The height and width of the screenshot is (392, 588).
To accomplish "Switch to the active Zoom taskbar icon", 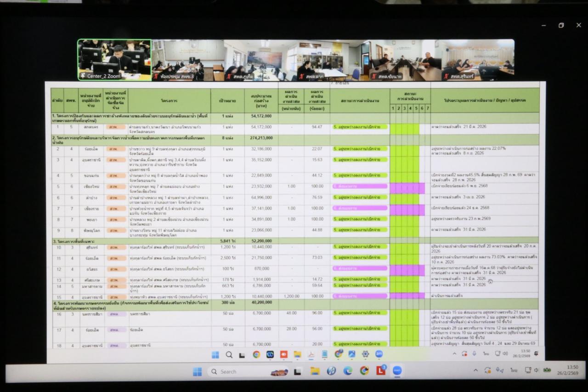I will tap(397, 371).
